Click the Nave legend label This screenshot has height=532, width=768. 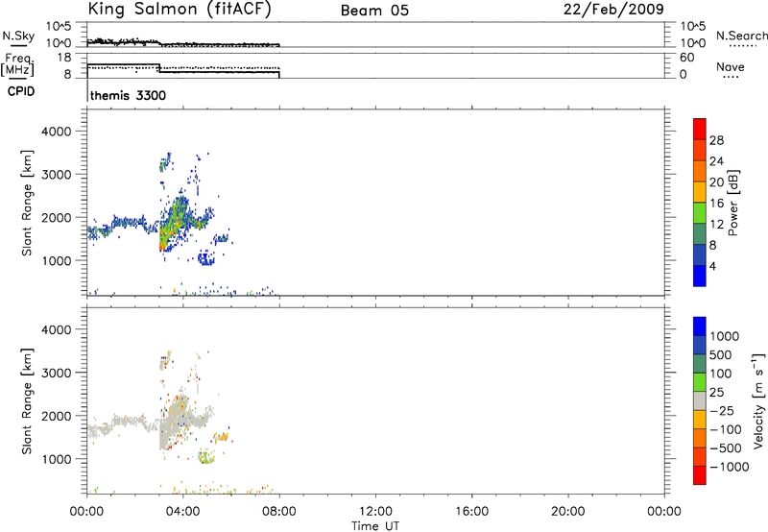point(731,67)
